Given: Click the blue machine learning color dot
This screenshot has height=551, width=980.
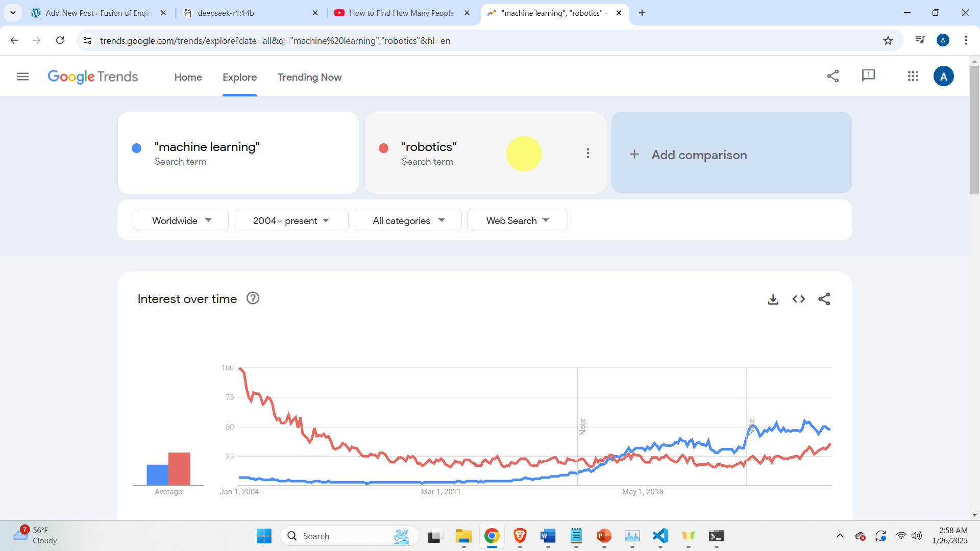Looking at the screenshot, I should coord(136,148).
